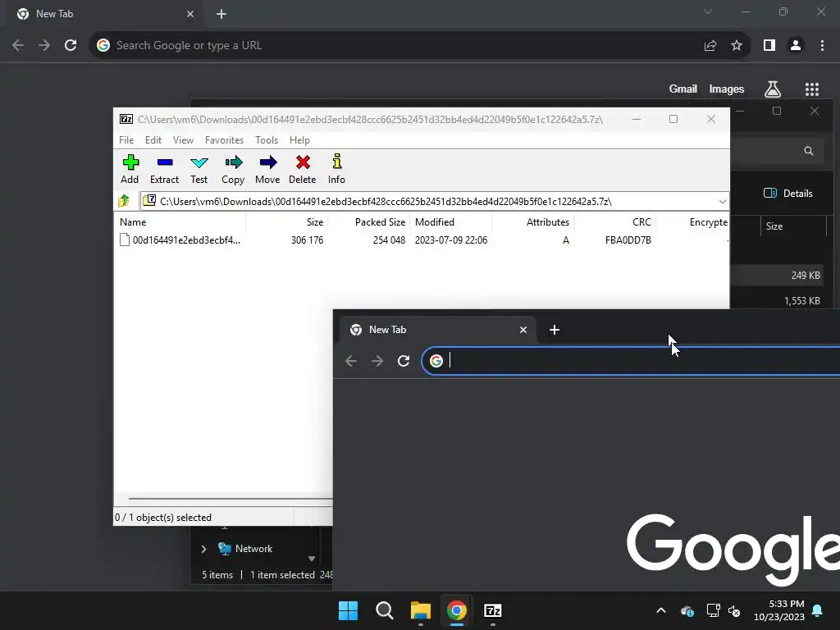Go up one folder level in 7-Zip

coord(125,201)
